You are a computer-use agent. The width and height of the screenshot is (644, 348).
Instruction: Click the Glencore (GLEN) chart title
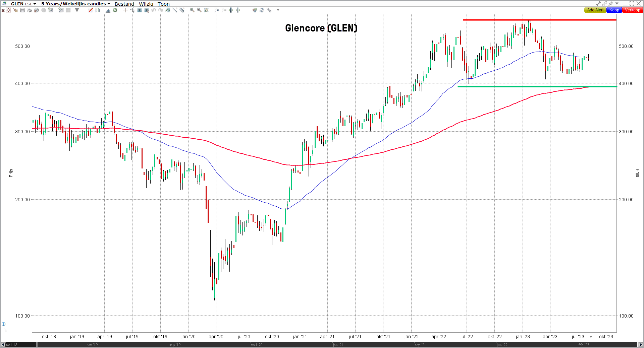(321, 28)
